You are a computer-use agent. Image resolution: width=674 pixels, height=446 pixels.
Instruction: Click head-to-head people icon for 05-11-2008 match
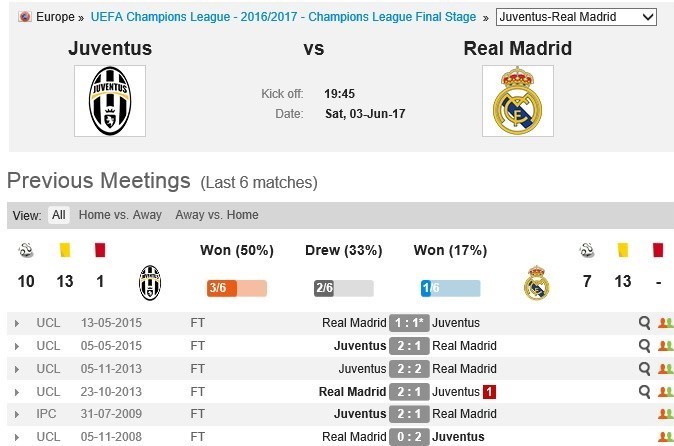665,437
